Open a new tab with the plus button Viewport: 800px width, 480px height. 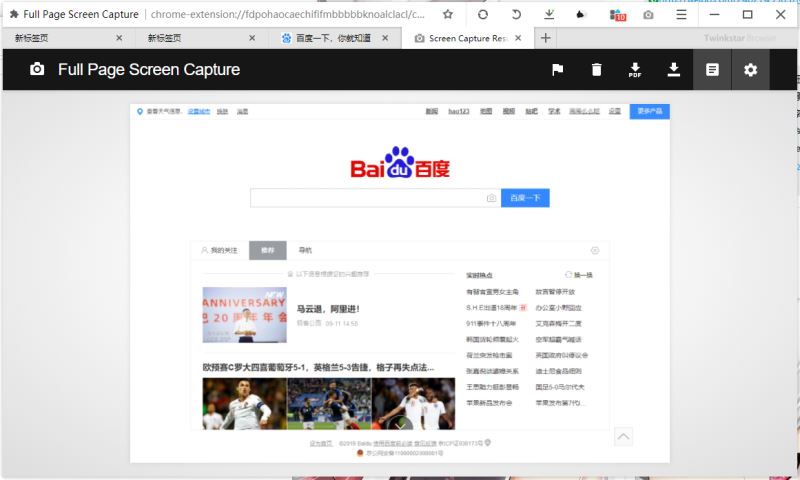(x=545, y=38)
